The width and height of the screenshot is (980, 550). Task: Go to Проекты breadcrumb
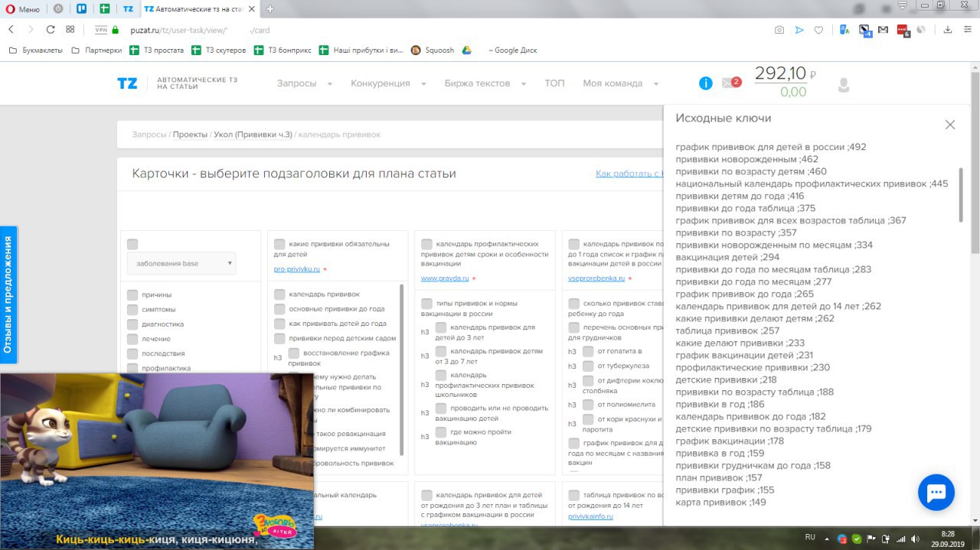pos(190,134)
